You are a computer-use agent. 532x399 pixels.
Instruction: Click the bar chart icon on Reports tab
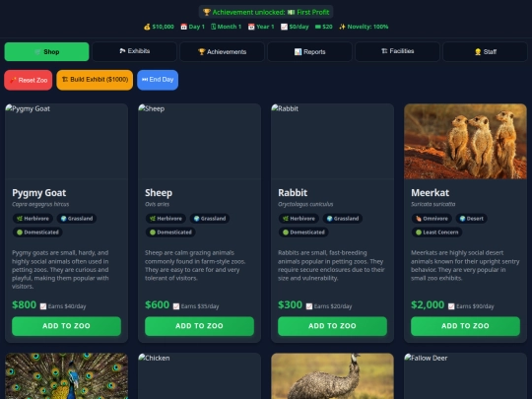coord(298,51)
